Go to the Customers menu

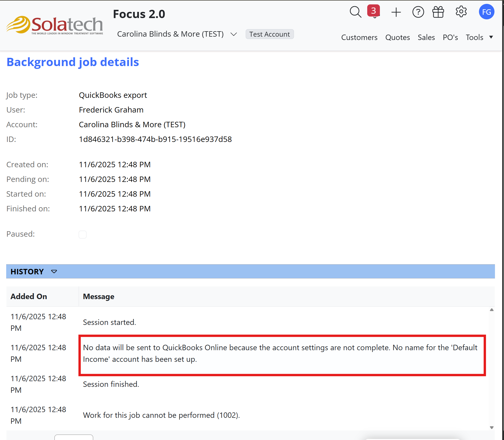point(359,37)
